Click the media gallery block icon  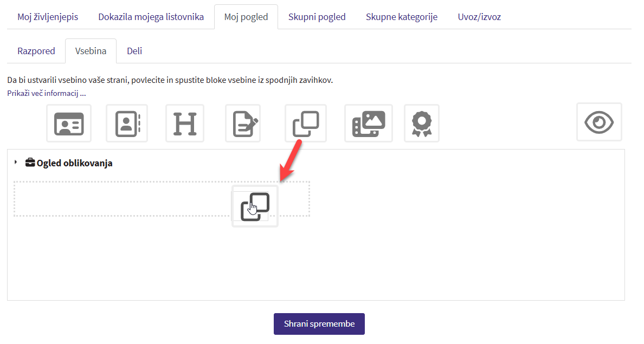[x=368, y=124]
